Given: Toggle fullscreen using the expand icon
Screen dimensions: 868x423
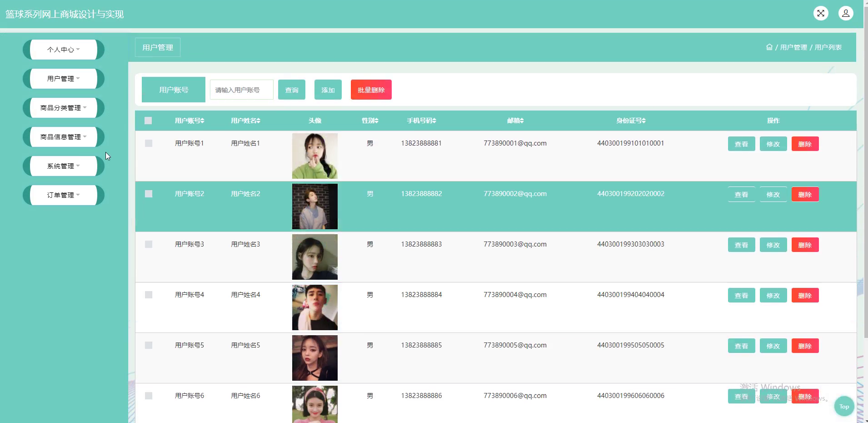Looking at the screenshot, I should tap(821, 13).
